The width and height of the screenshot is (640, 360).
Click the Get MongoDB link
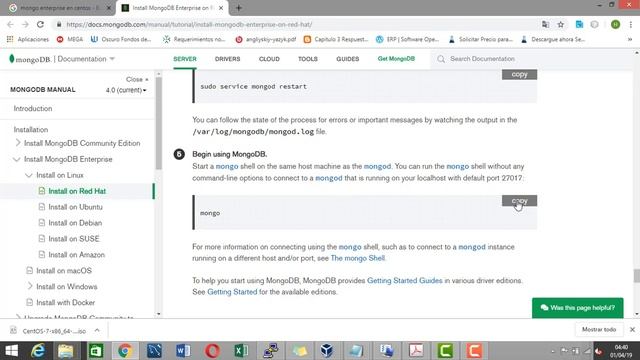coord(396,59)
